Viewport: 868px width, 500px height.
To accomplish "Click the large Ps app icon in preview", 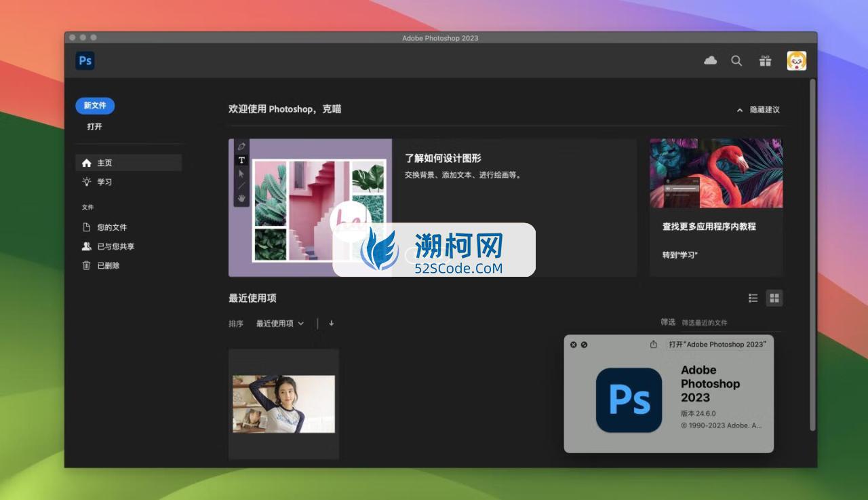I will coord(629,400).
